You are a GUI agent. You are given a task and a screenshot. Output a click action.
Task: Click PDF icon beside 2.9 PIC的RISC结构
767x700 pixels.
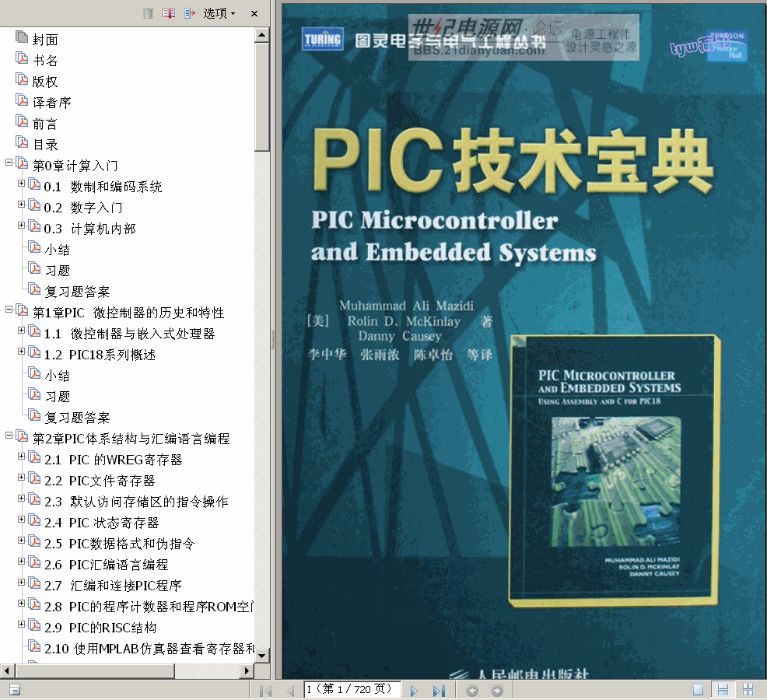tap(34, 625)
